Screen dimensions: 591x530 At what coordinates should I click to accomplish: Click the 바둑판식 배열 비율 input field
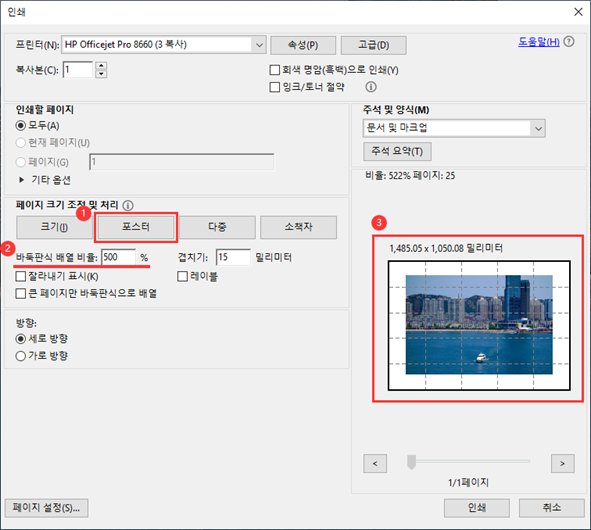tap(118, 257)
